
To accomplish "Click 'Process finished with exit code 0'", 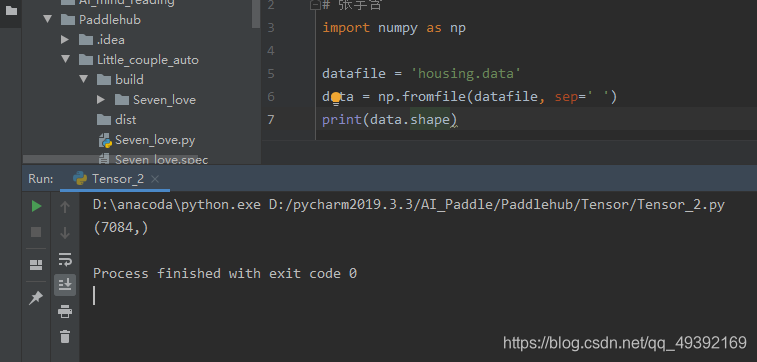I will pyautogui.click(x=225, y=274).
